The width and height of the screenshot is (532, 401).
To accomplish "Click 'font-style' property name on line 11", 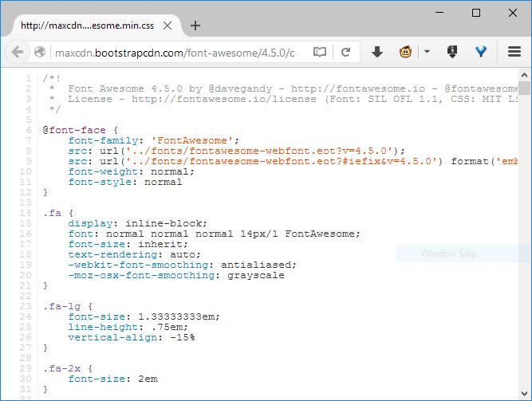I will coord(100,183).
